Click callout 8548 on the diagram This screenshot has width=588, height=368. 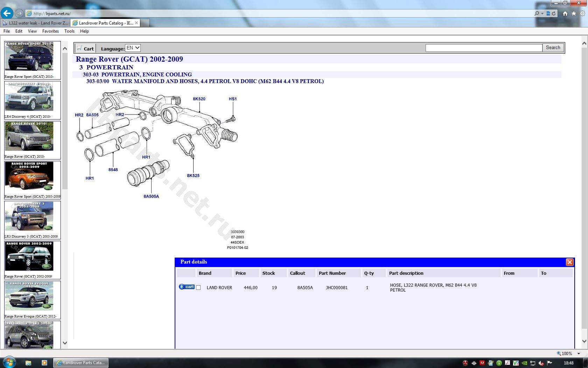[x=113, y=170]
